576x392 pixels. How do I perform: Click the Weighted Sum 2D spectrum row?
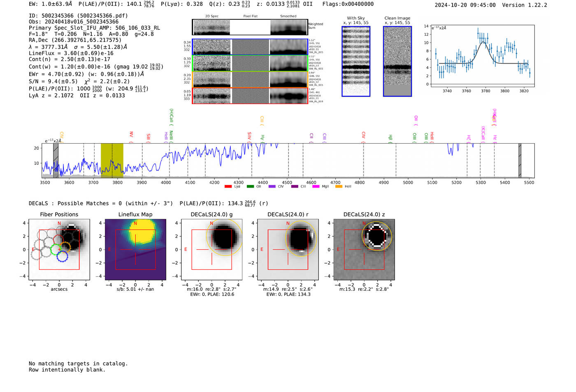coord(250,27)
